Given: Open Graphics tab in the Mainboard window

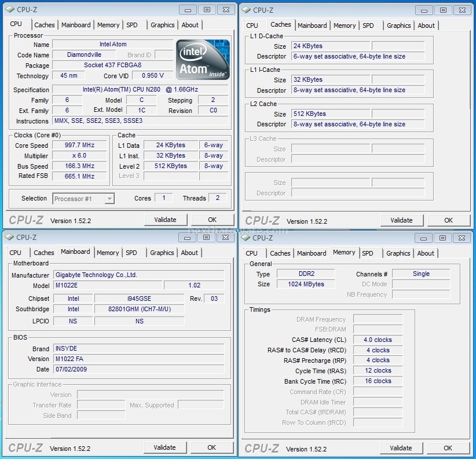Looking at the screenshot, I should [x=162, y=253].
